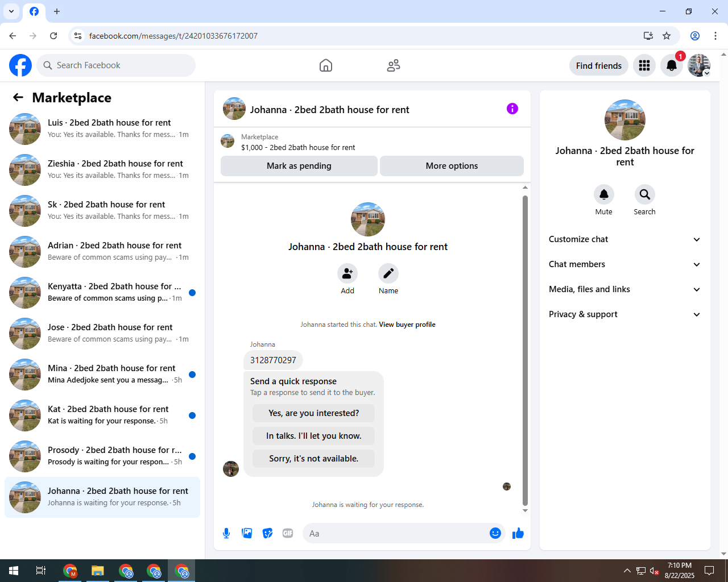Click the 3128770297 message bubble
The image size is (728, 582).
pos(273,360)
